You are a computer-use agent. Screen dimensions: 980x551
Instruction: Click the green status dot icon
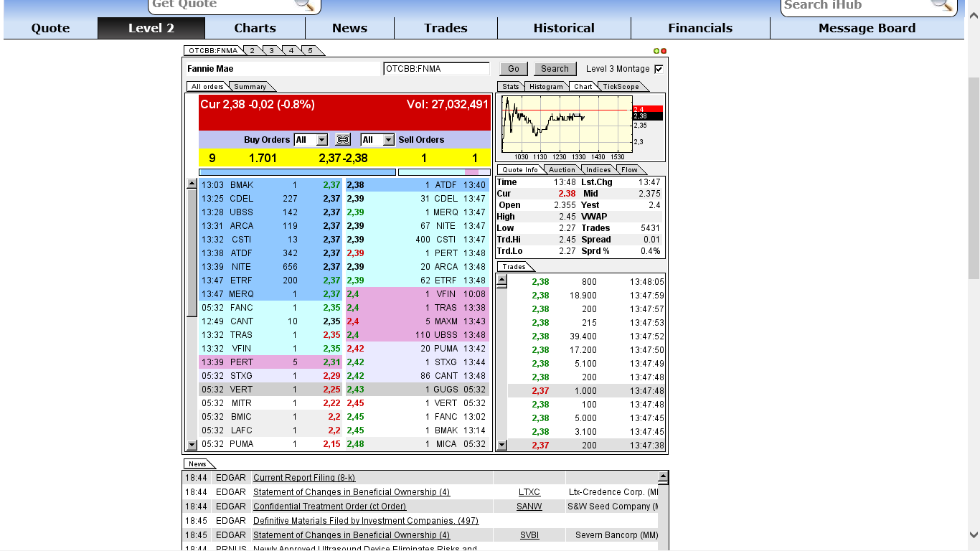(658, 50)
